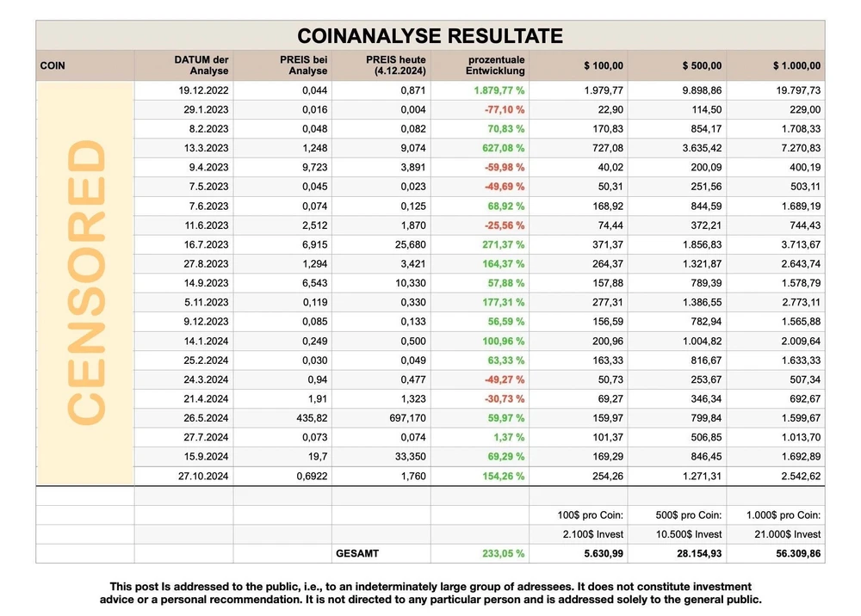Select the $ 1.000,00 column header
Viewport: 861px width, 616px height.
(x=796, y=65)
